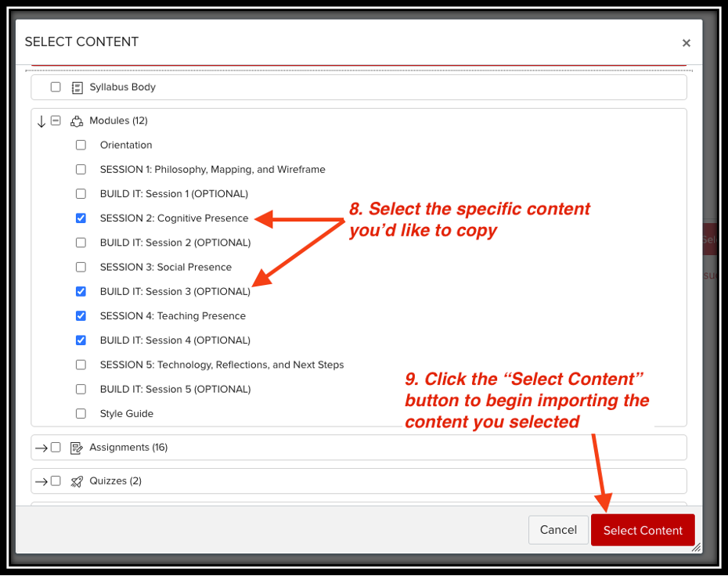Uncheck SESSION 2: Cognitive Presence checkbox
The height and width of the screenshot is (576, 728).
pyautogui.click(x=81, y=218)
